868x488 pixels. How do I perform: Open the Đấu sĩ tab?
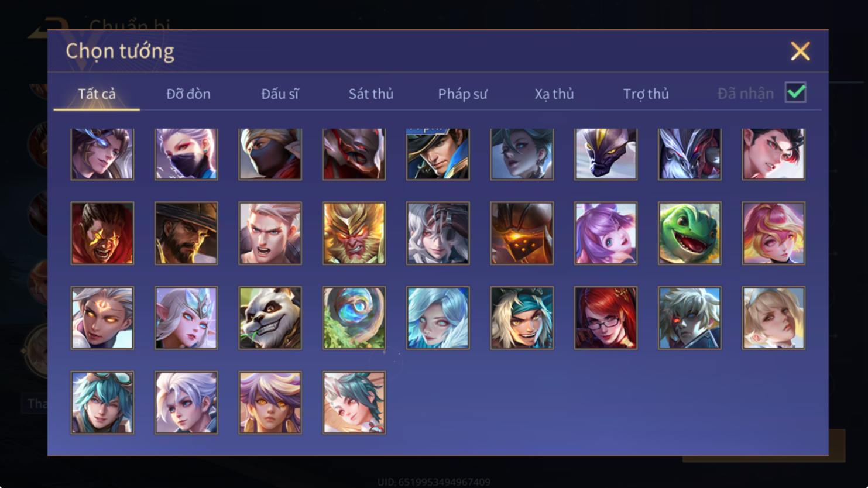(280, 94)
